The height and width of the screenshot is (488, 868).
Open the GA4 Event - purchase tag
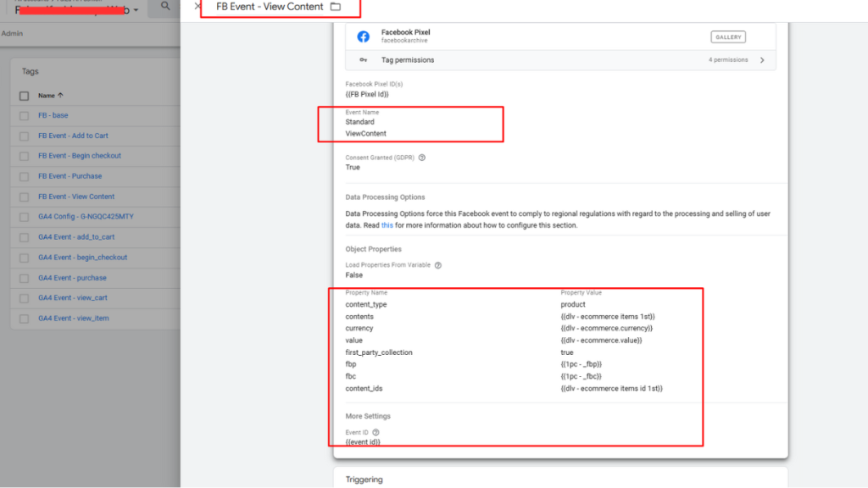coord(73,278)
